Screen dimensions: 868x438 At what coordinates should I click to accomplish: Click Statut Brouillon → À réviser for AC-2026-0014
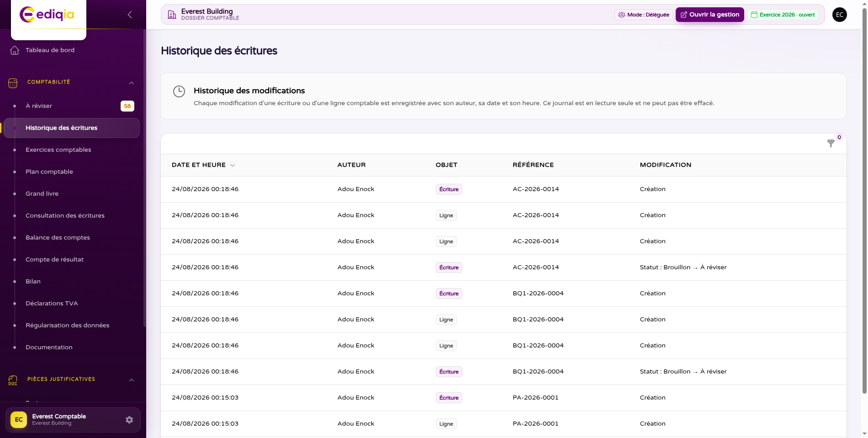pyautogui.click(x=683, y=267)
